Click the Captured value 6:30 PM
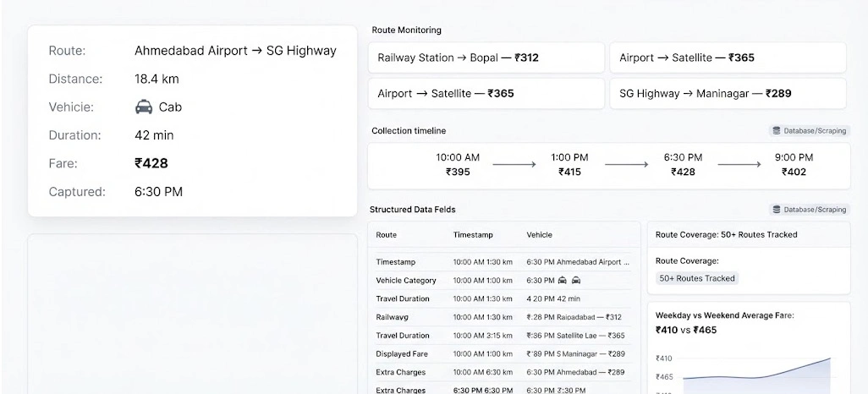Screen dimensions: 868x394 158,192
